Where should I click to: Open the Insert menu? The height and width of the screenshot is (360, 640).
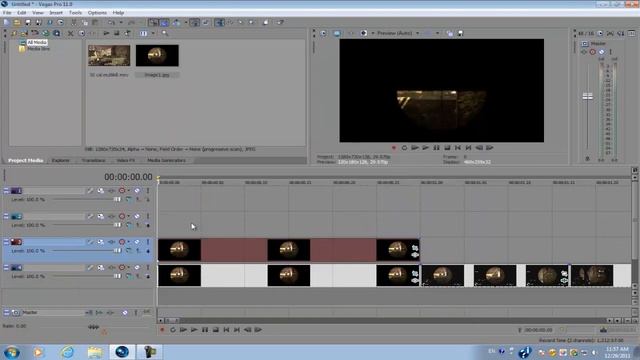coord(56,13)
